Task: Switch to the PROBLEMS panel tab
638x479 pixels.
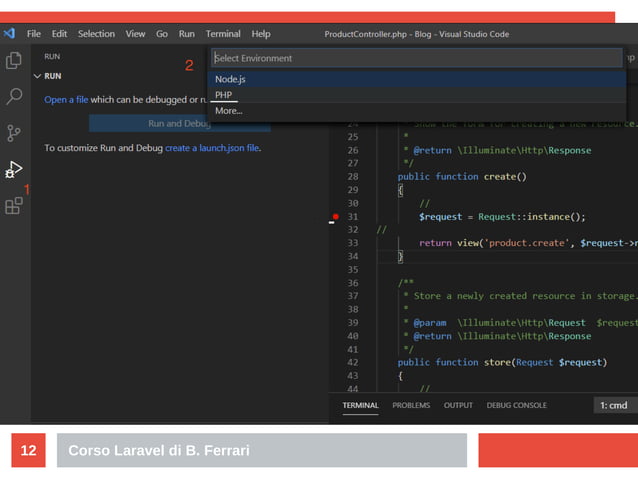Action: (411, 405)
